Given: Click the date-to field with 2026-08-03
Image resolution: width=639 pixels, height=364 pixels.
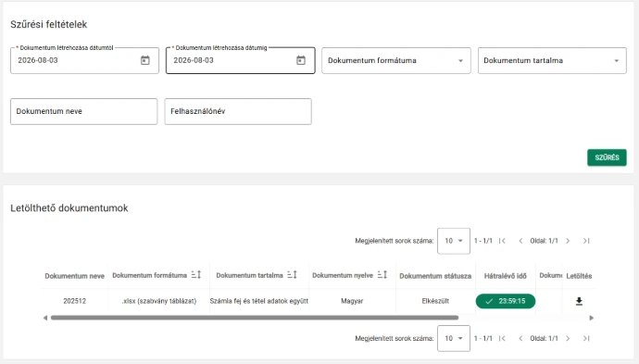Looking at the screenshot, I should click(241, 60).
